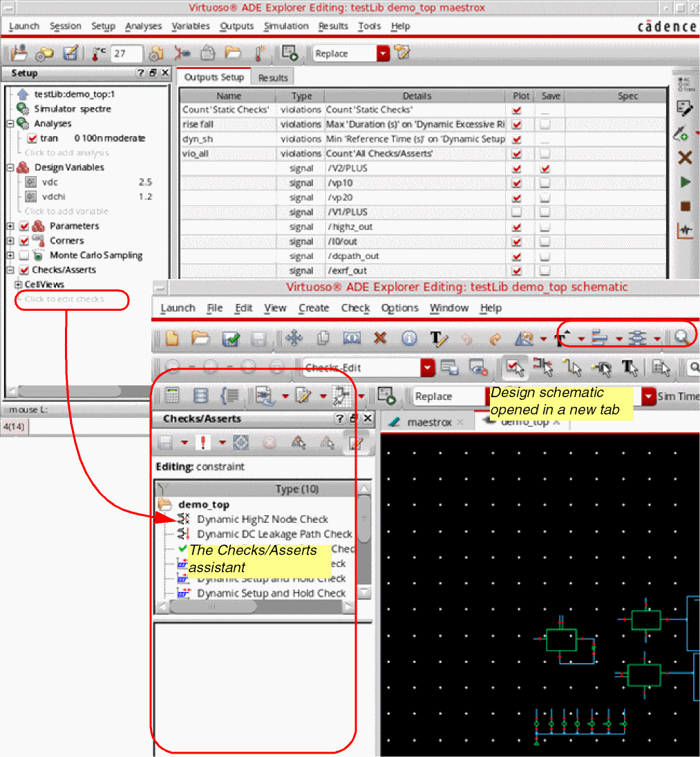Click the checkbox-cursor selection icon after Checks-Edit
Viewport: 700px width, 757px height.
515,367
